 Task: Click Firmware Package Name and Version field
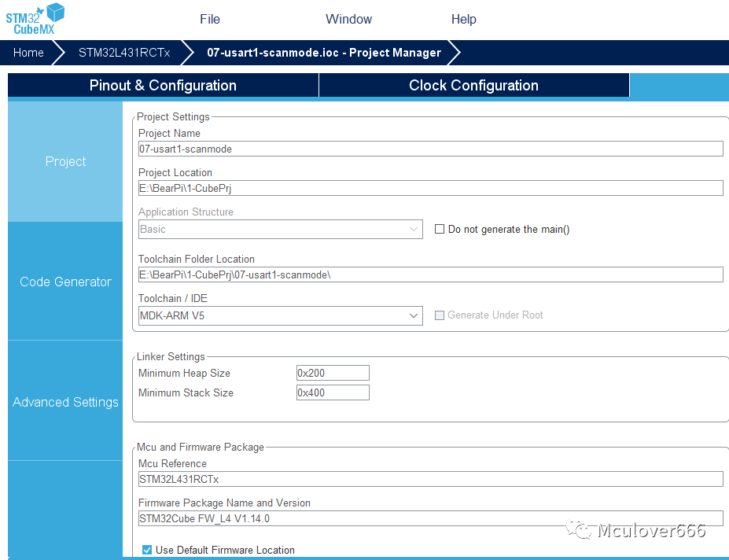pyautogui.click(x=430, y=518)
